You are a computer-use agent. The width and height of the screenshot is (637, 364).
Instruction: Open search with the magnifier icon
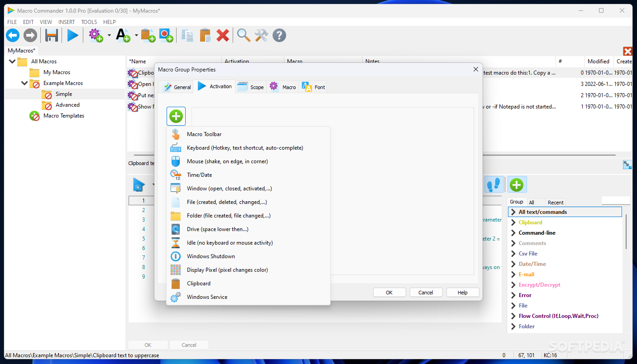point(244,35)
